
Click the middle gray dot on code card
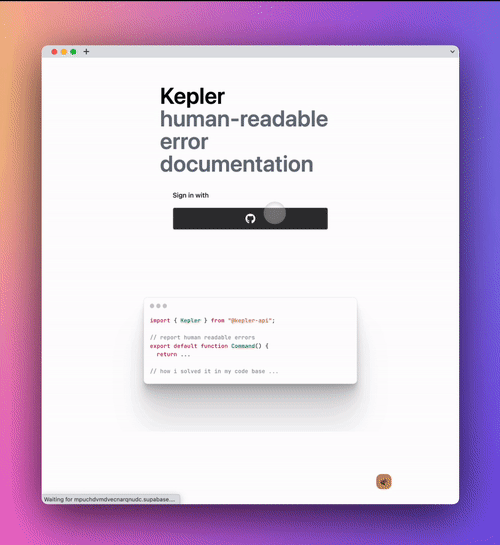click(x=158, y=306)
